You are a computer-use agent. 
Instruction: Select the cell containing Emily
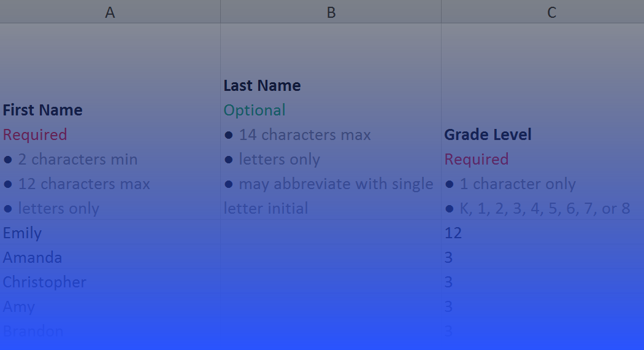click(x=110, y=232)
